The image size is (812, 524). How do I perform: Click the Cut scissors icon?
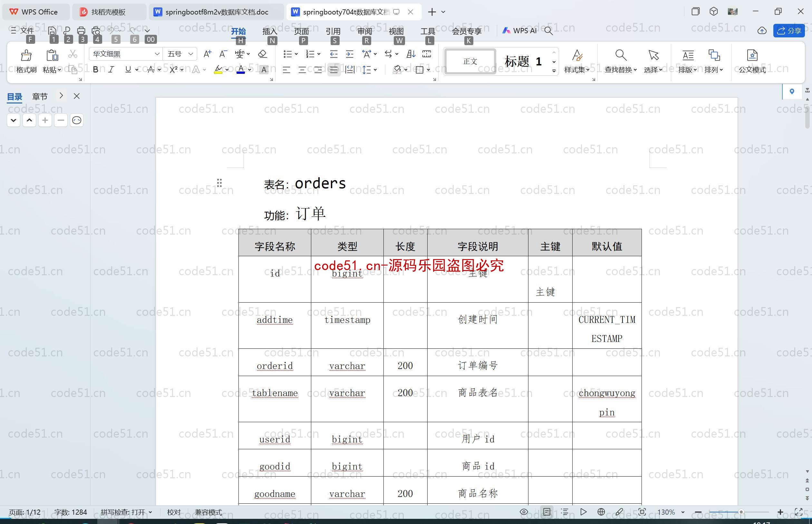pyautogui.click(x=73, y=54)
